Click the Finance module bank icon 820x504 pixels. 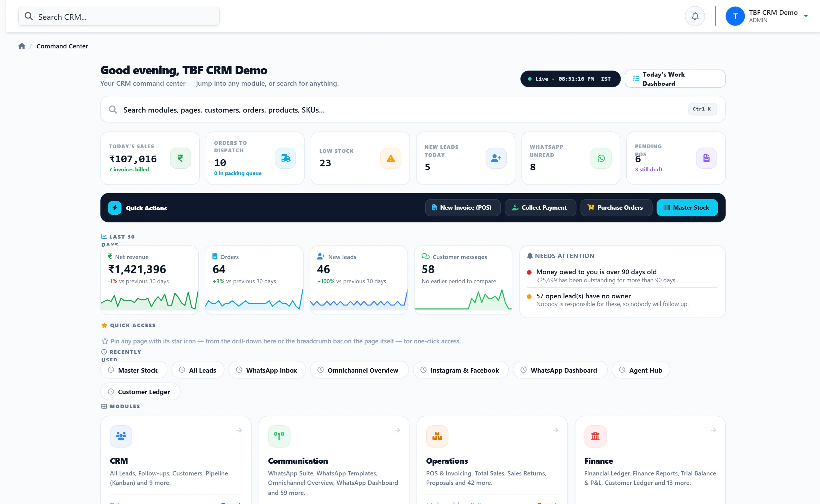[595, 436]
